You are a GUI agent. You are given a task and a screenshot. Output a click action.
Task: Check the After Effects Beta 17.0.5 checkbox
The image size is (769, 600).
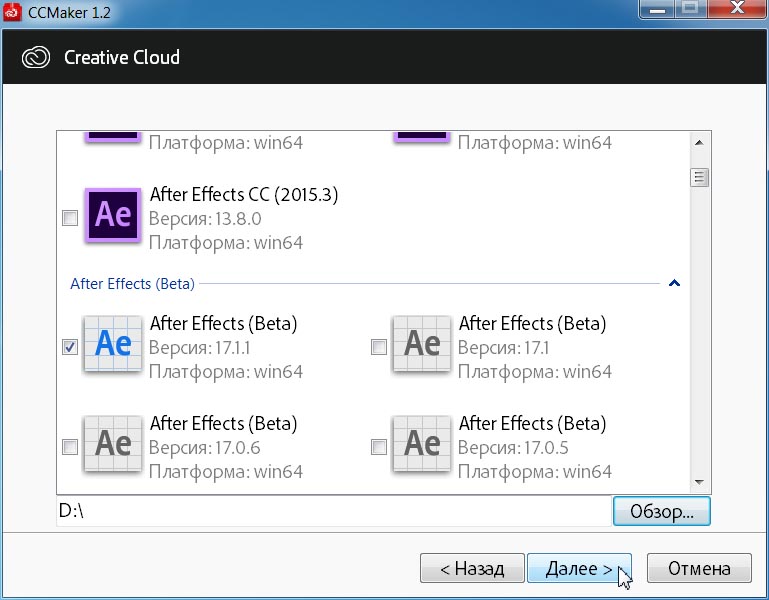(x=379, y=447)
